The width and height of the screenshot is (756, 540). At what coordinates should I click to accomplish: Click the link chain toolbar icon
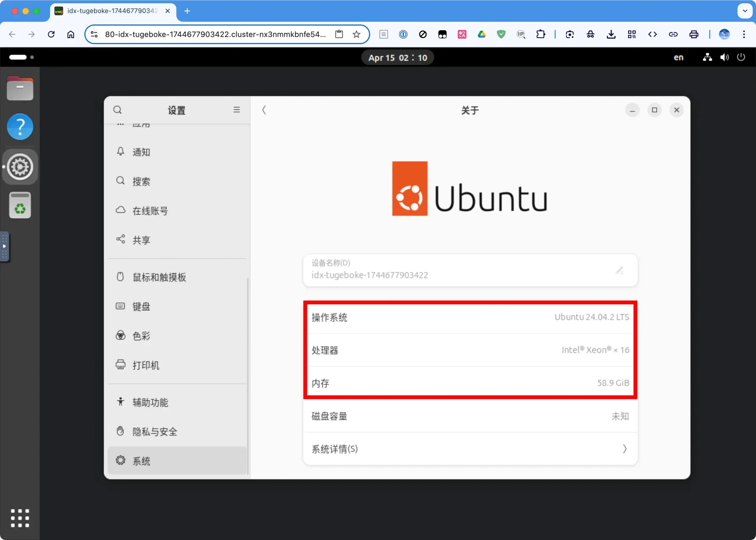click(673, 34)
